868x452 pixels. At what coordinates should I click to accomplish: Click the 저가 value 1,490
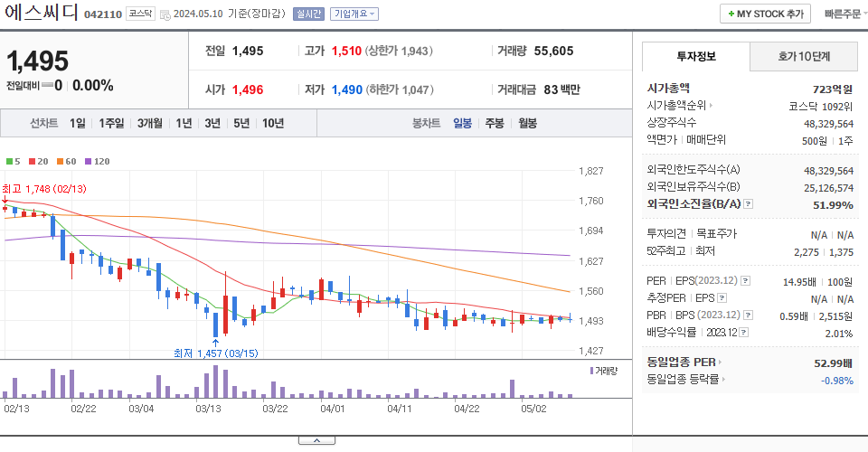click(x=347, y=89)
